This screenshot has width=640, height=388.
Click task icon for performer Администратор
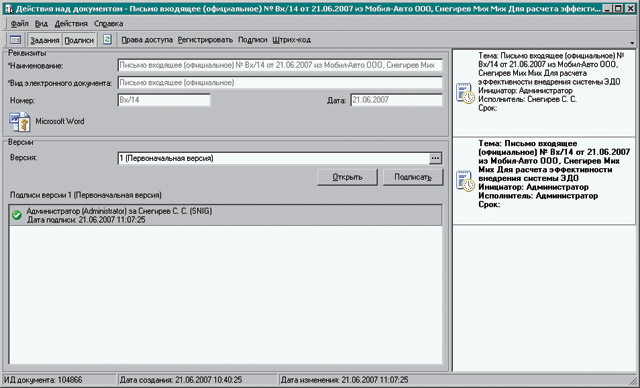(x=465, y=181)
